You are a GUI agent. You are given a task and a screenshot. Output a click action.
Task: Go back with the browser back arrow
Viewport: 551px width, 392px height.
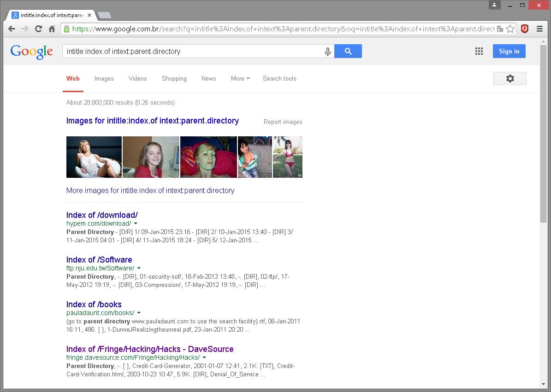pos(12,29)
